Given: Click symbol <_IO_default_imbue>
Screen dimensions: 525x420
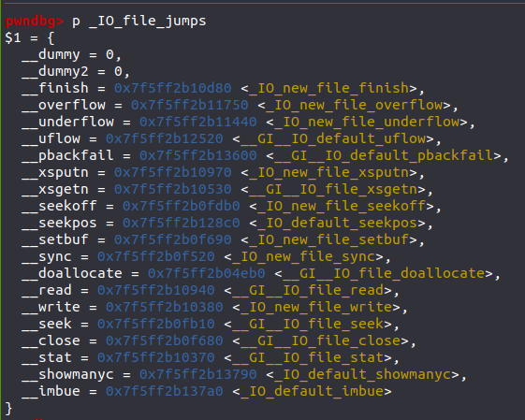Looking at the screenshot, I should point(312,391).
